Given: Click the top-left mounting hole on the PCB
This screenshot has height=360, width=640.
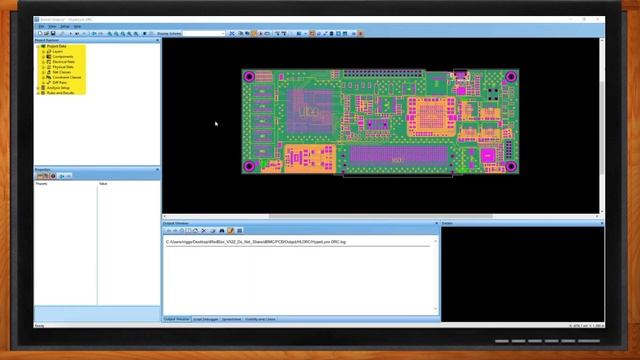Looking at the screenshot, I should tap(249, 77).
